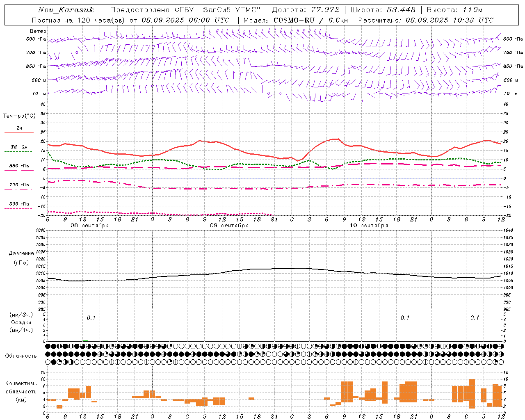Click the 850 гПа temperature legend entry
Screen dimensions: 525x420
[x=19, y=166]
